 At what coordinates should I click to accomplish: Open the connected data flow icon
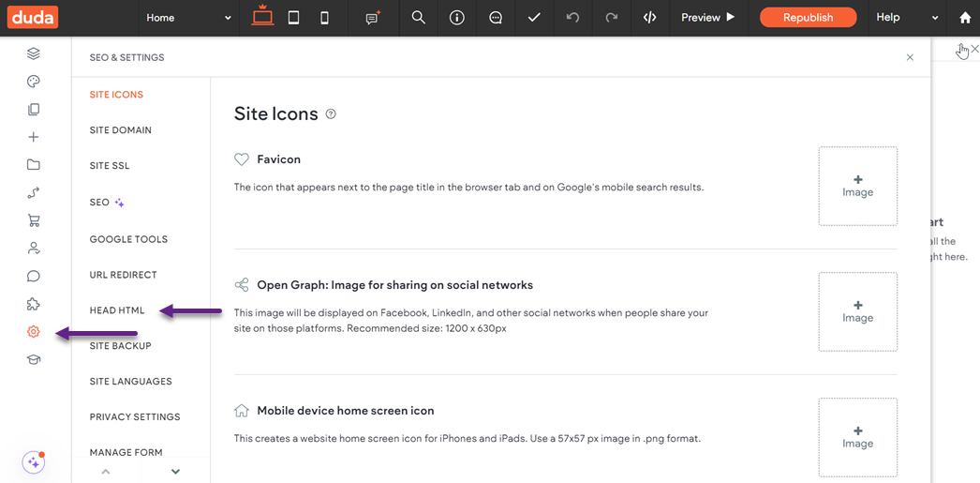coord(34,192)
